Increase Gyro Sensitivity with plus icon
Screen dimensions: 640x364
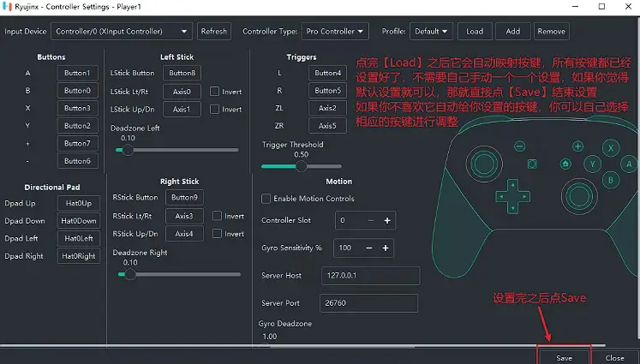pos(387,248)
